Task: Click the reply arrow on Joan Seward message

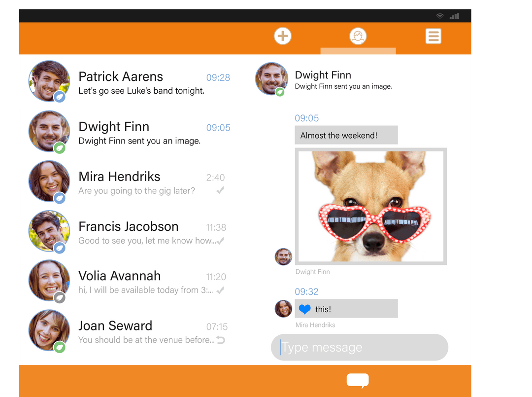Action: pyautogui.click(x=221, y=340)
